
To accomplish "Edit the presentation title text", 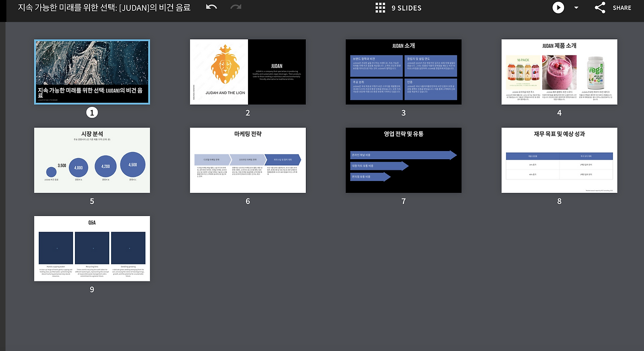I will pyautogui.click(x=104, y=8).
